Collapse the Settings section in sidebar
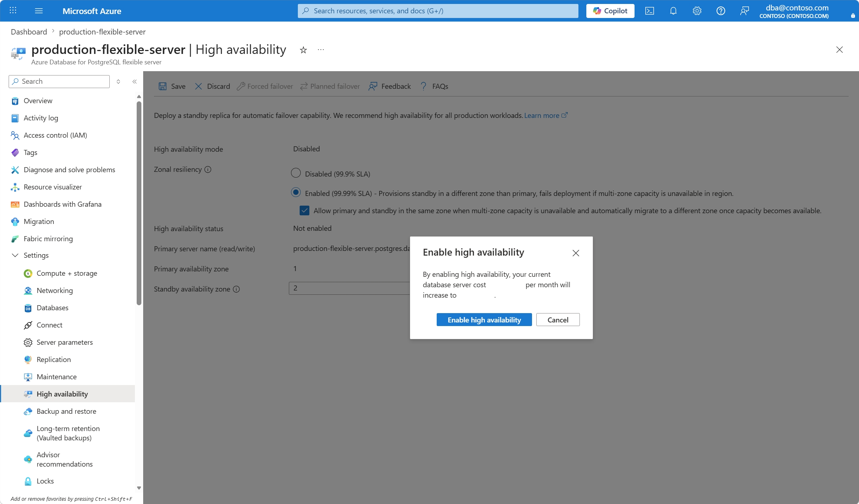This screenshot has width=859, height=504. coord(15,255)
